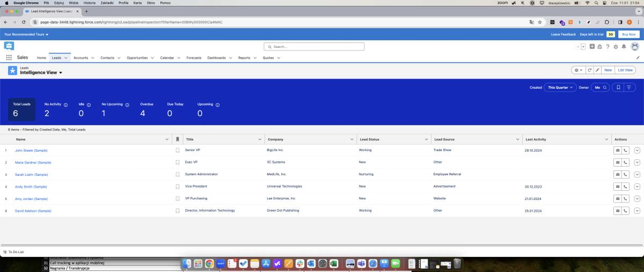
Task: Open the Setup gear icon in header
Action: (616, 47)
